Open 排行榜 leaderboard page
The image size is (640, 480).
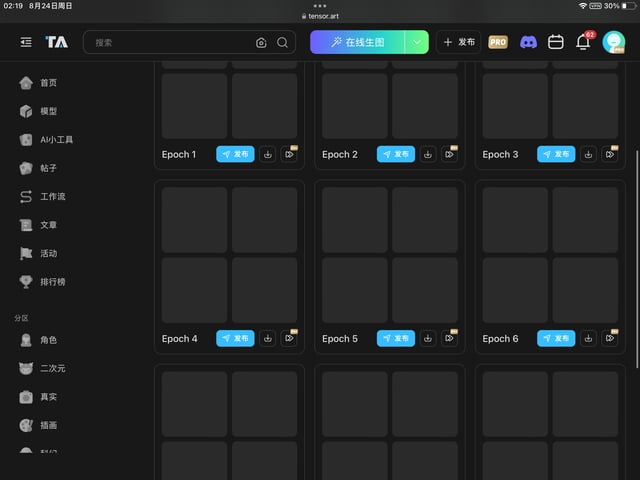(43, 282)
